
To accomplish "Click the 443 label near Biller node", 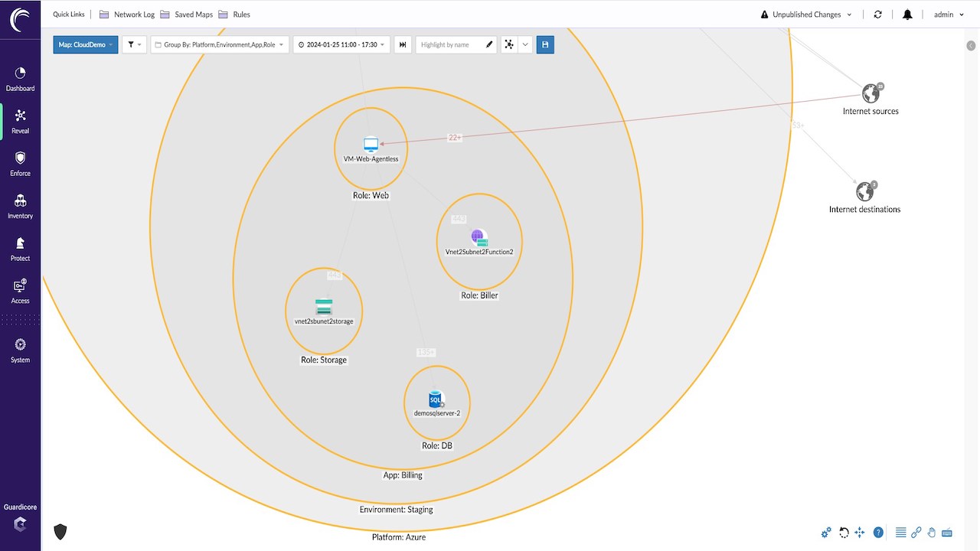I will 459,219.
